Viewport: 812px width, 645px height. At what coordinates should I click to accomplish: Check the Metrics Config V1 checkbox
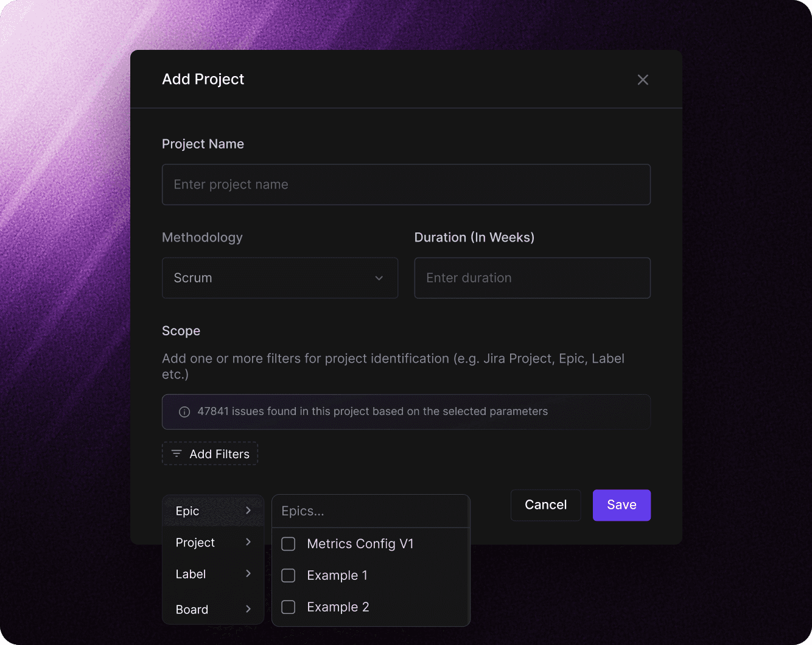tap(289, 544)
